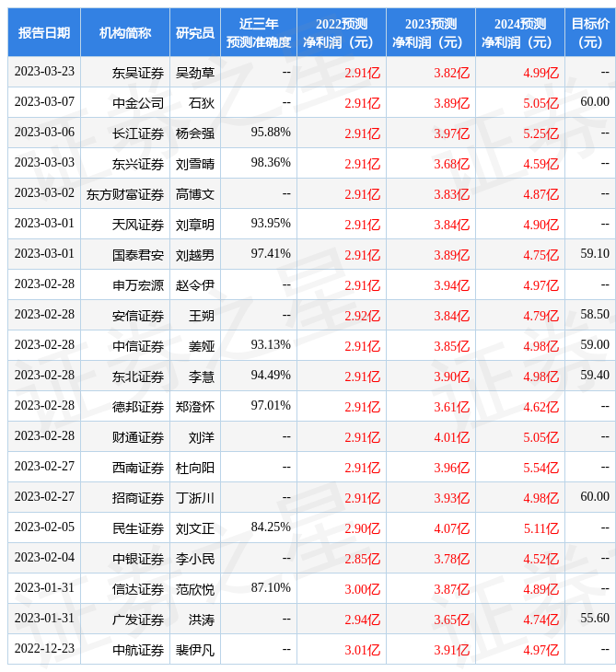Click the 2023-02-05 report date
616x672 pixels.
point(44,527)
